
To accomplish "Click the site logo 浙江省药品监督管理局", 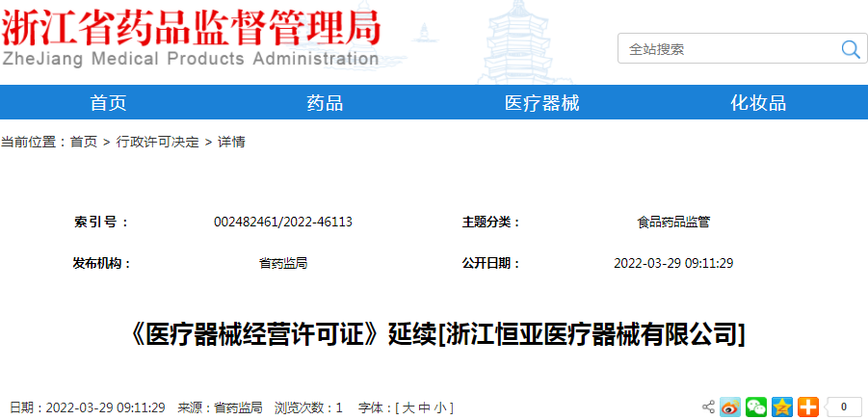I will [191, 27].
